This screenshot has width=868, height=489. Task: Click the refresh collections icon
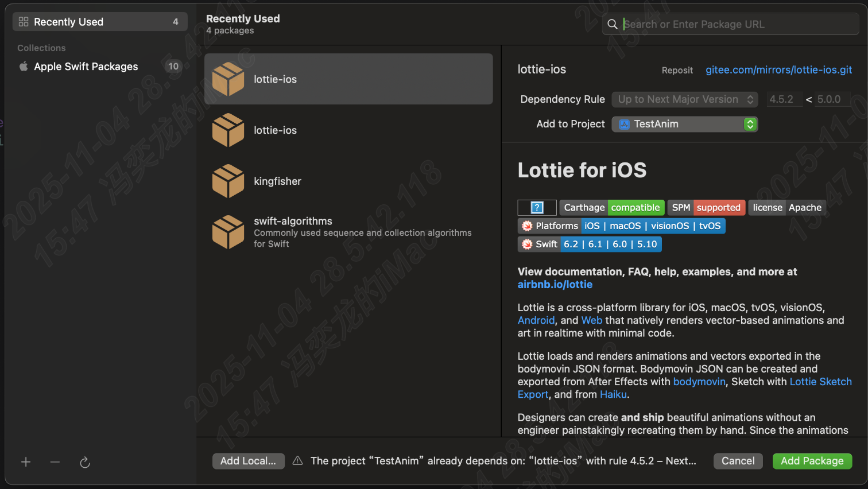point(85,462)
